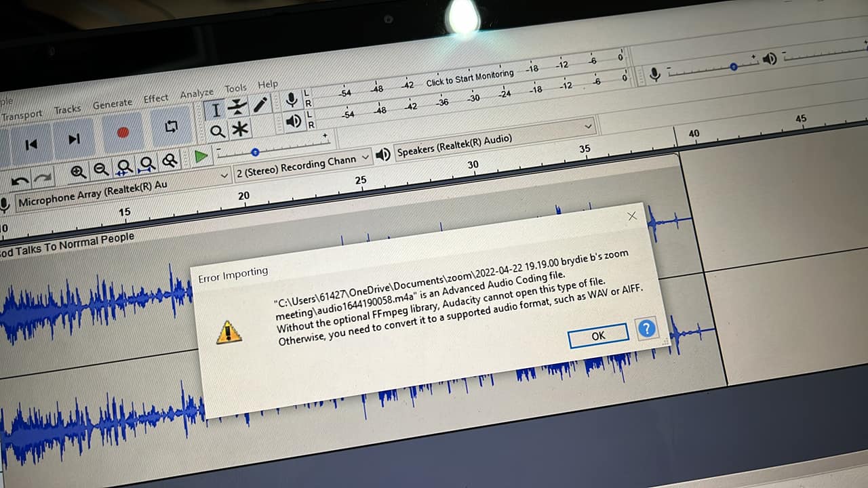Adjust the playback volume slider
This screenshot has height=488, width=868.
pos(825,52)
